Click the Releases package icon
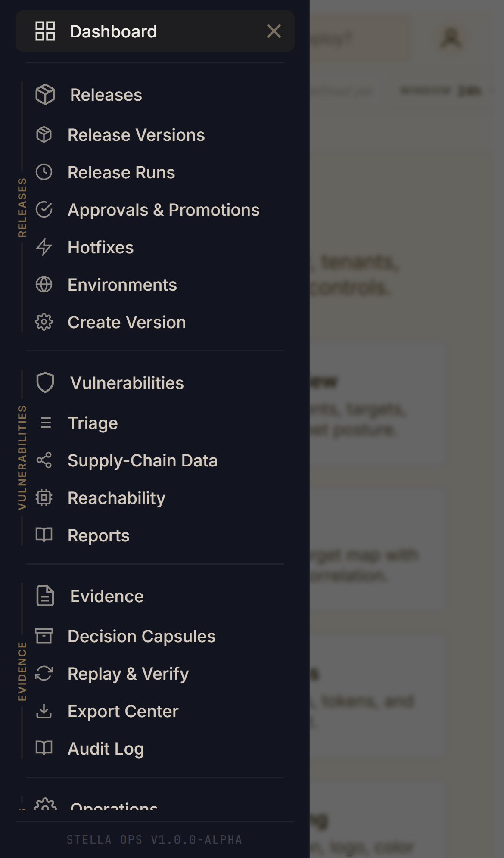Viewport: 504px width, 858px height. (45, 95)
